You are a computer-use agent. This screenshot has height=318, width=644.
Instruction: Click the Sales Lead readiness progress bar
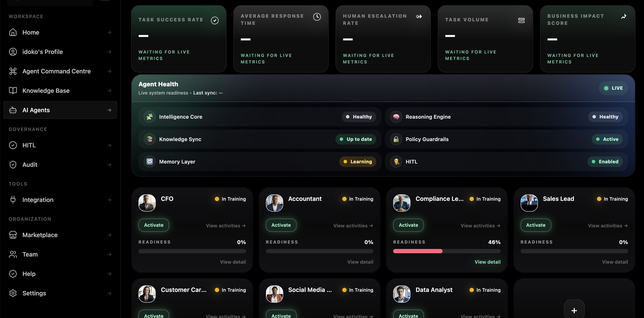574,251
